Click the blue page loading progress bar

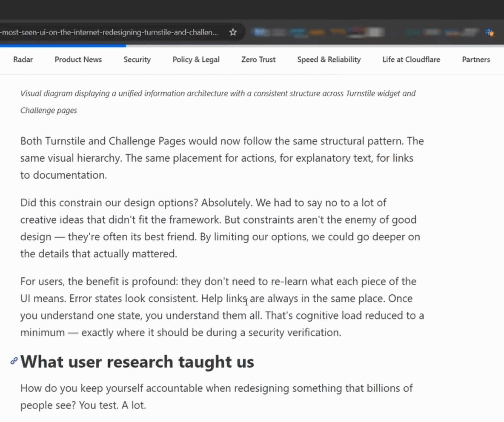[x=63, y=45]
